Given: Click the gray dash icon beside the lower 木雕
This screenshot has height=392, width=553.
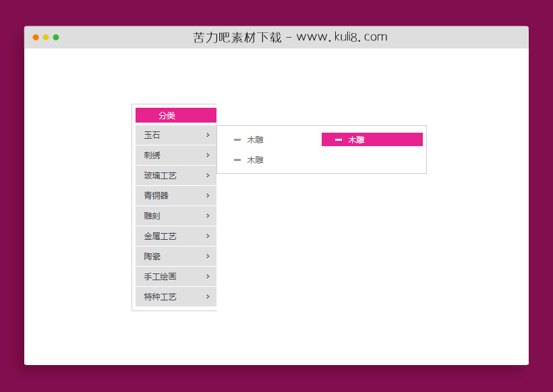Looking at the screenshot, I should [237, 160].
